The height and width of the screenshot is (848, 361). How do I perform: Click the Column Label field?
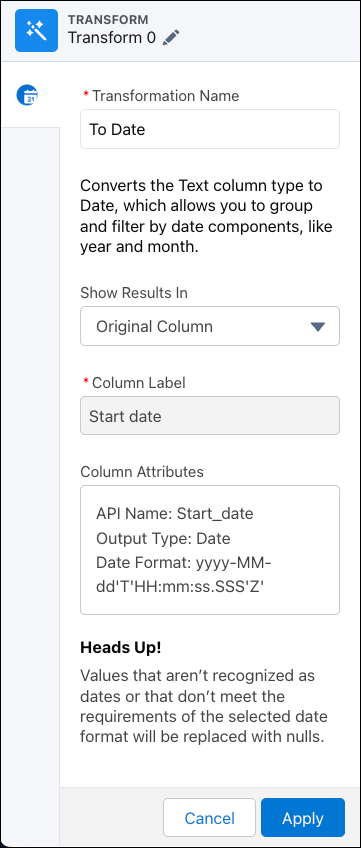coord(210,416)
